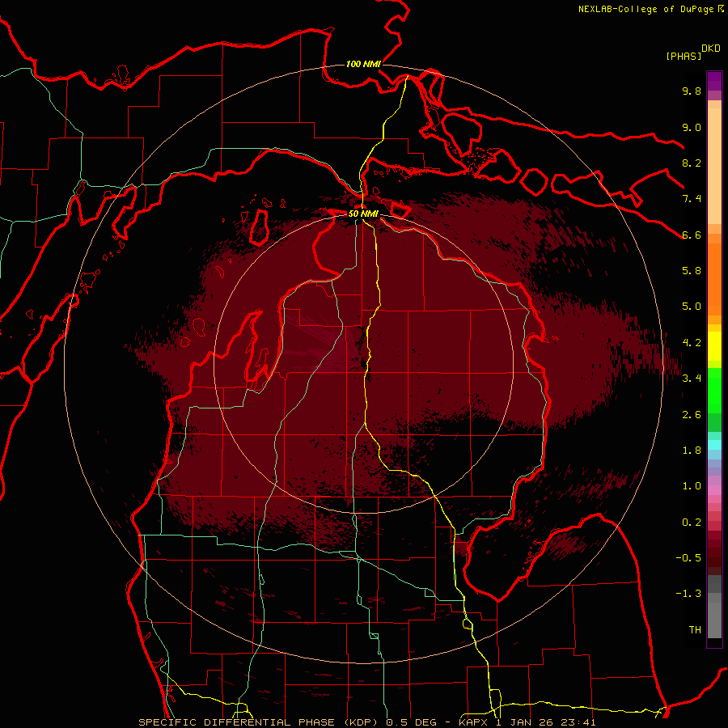Click the 1.0 value on the color scale

(x=692, y=486)
